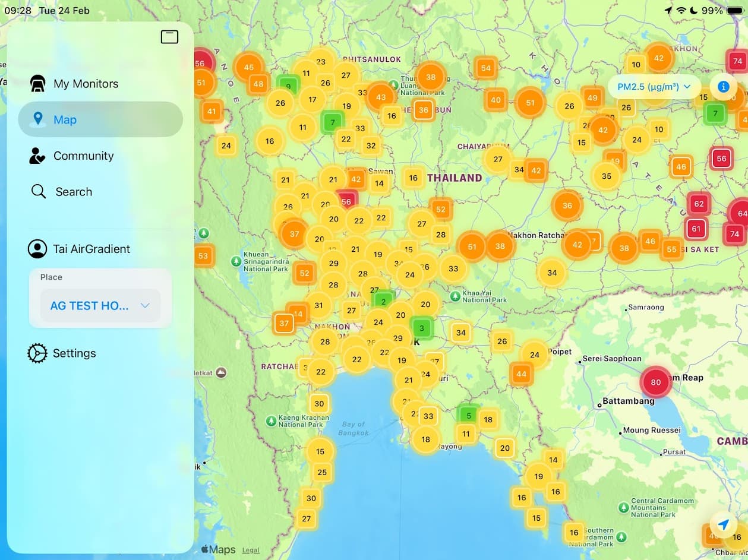Screen dimensions: 748x560
Task: Tap the orange 44 marker near Poipet
Action: click(x=521, y=374)
